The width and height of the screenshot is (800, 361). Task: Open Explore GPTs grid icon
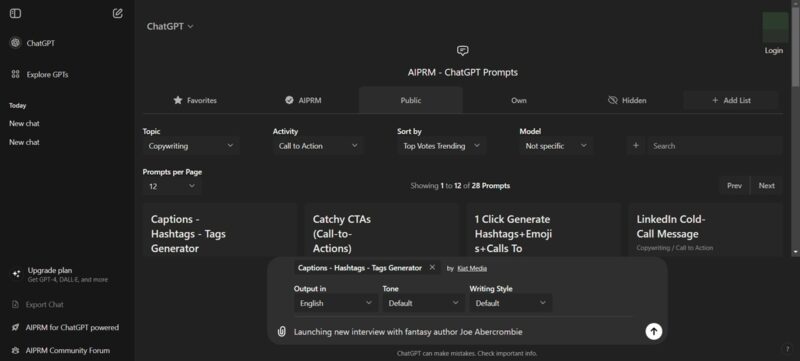click(x=15, y=74)
